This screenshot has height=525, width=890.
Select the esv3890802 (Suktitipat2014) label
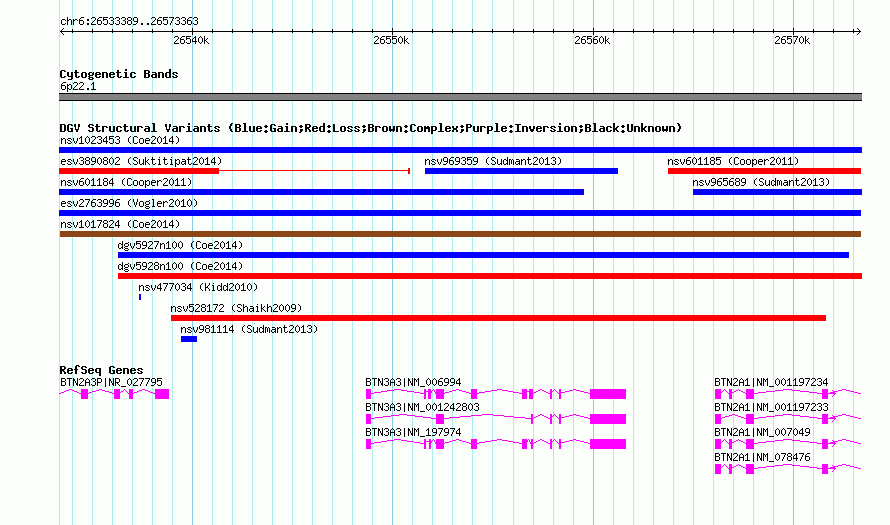coord(141,161)
